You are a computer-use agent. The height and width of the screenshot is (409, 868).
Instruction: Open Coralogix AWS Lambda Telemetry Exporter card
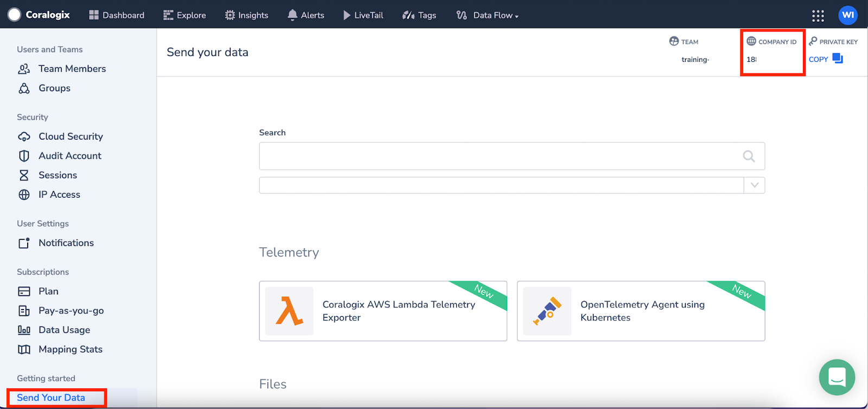(383, 311)
